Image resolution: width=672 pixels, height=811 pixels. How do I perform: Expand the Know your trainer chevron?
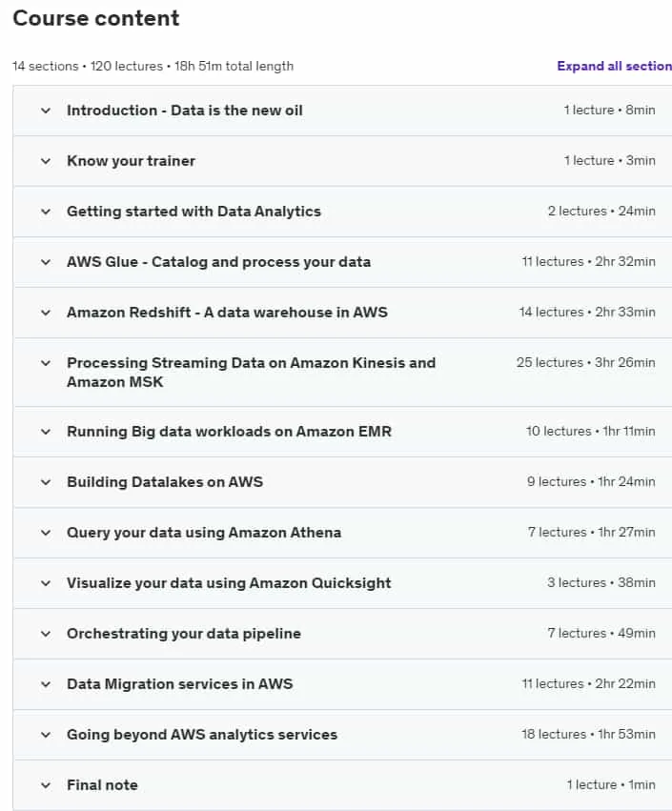pos(46,161)
